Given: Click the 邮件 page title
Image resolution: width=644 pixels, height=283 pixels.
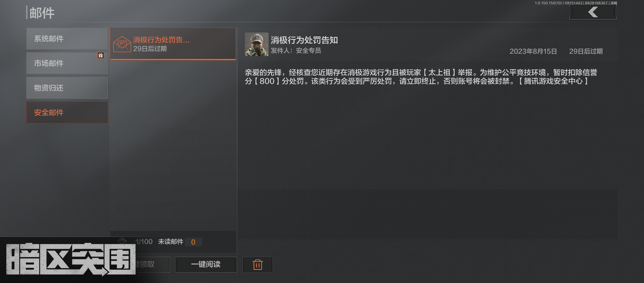Looking at the screenshot, I should coord(42,13).
